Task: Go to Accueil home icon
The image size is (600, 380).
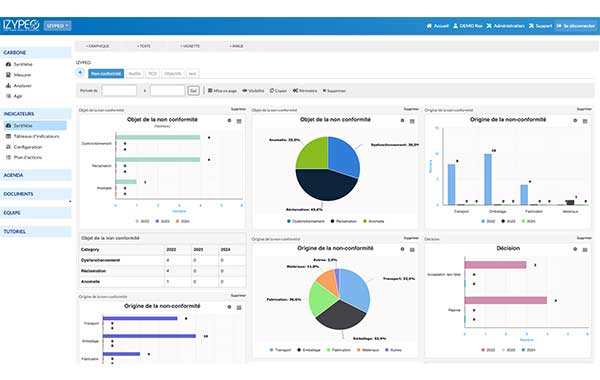Action: pyautogui.click(x=437, y=26)
